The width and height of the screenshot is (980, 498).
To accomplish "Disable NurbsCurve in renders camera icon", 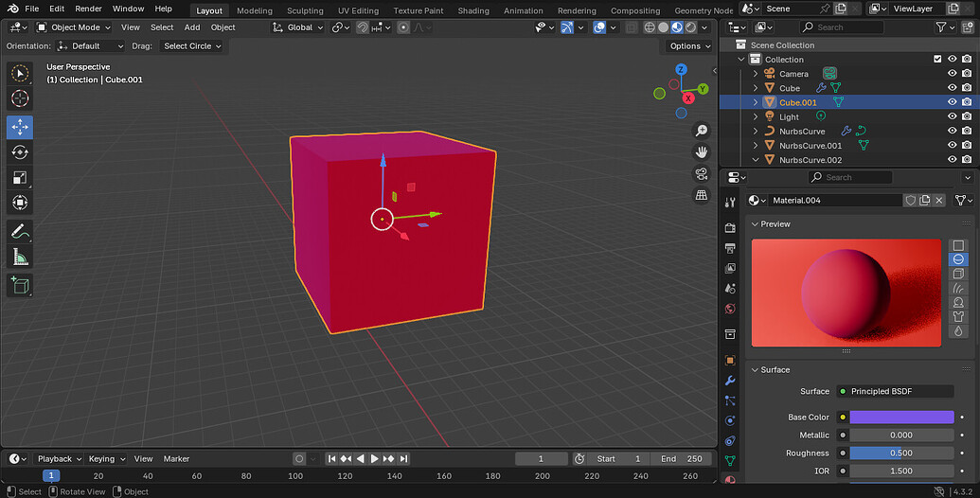I will click(967, 132).
